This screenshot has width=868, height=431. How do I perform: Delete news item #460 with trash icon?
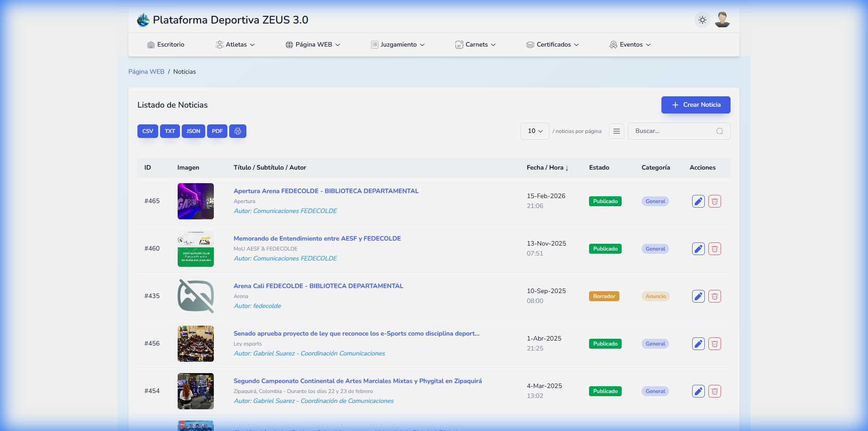[714, 249]
